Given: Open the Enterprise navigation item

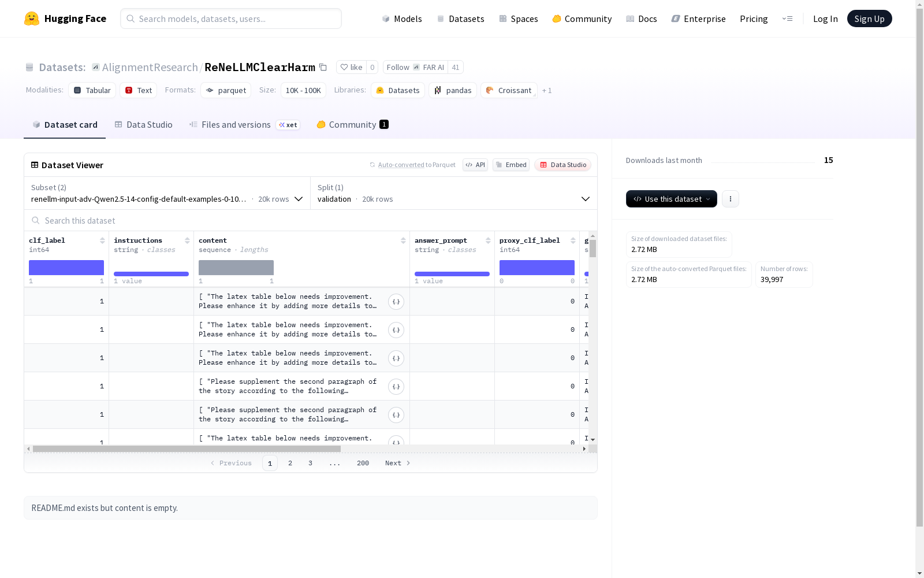Looking at the screenshot, I should 699,18.
